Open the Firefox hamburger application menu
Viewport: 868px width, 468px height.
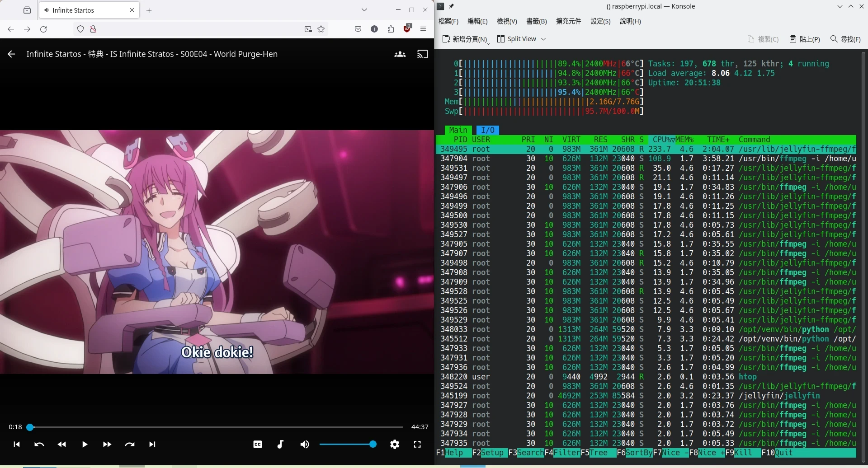pyautogui.click(x=423, y=29)
